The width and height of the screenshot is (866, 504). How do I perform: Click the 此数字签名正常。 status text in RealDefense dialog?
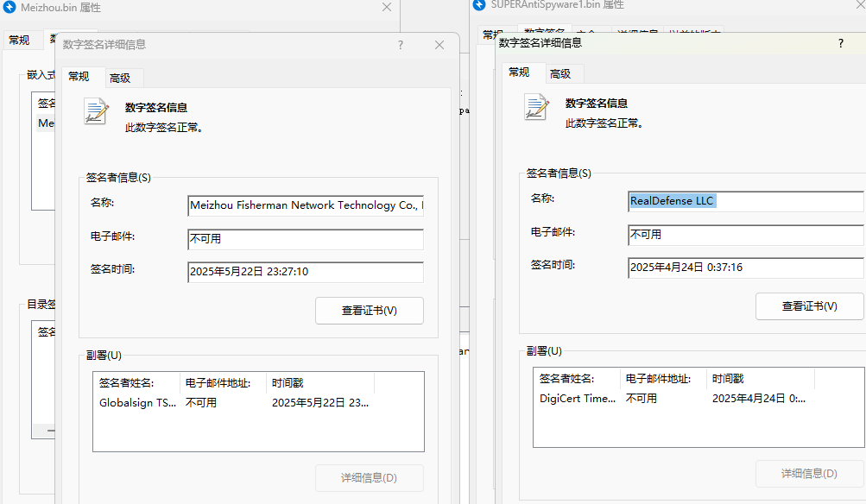[604, 123]
